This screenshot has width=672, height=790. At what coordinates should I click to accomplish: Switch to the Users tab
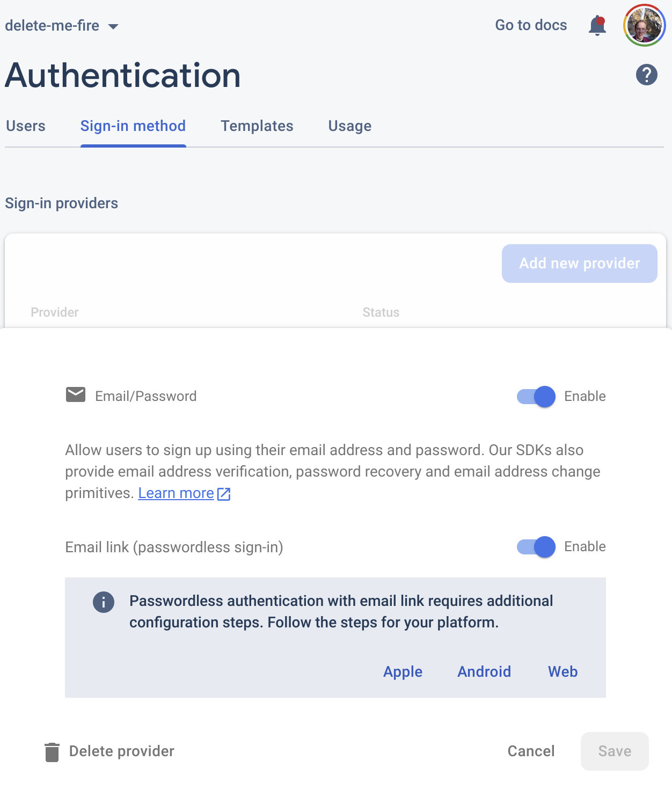pyautogui.click(x=25, y=126)
